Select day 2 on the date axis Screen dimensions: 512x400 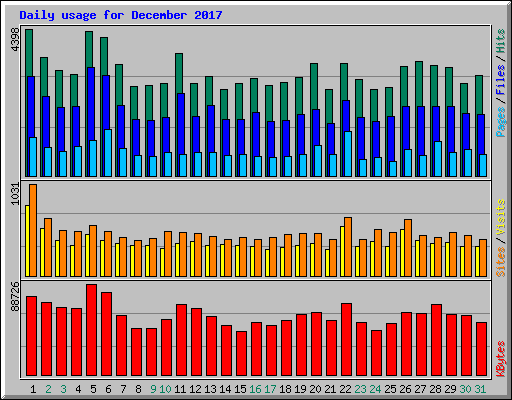(48, 389)
